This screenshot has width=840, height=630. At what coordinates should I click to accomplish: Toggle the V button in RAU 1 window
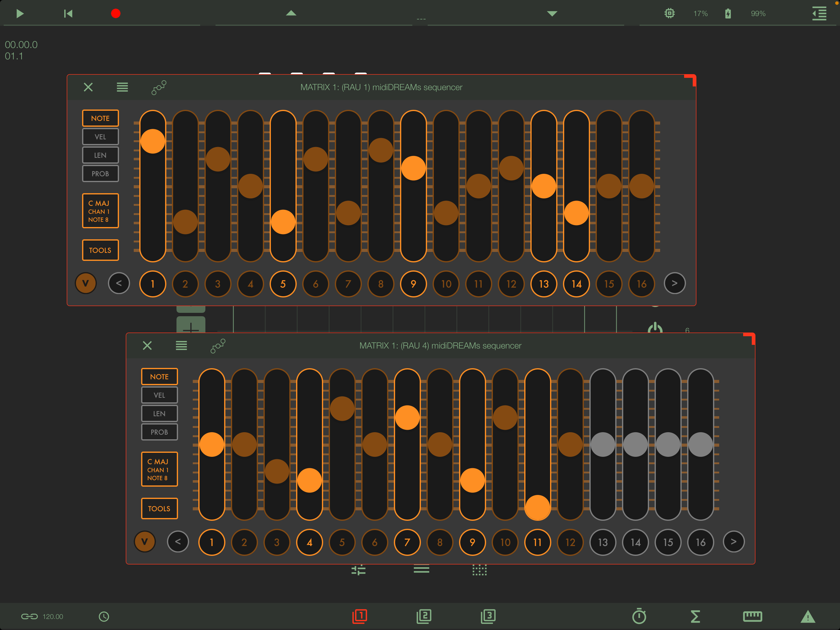click(x=86, y=283)
